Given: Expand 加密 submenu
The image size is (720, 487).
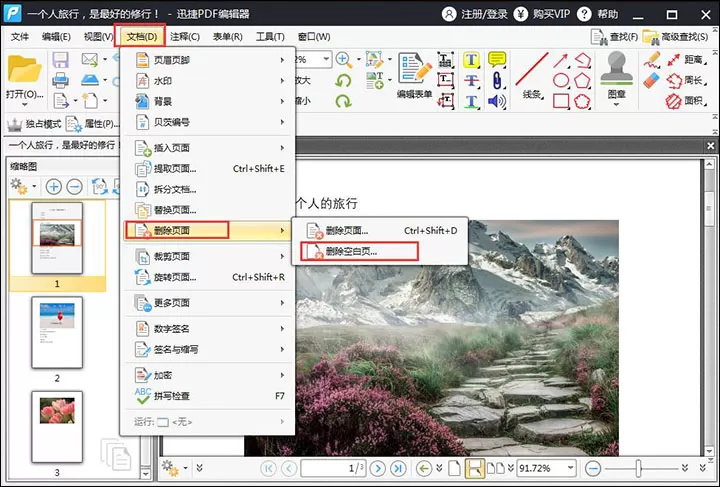Looking at the screenshot, I should [209, 375].
